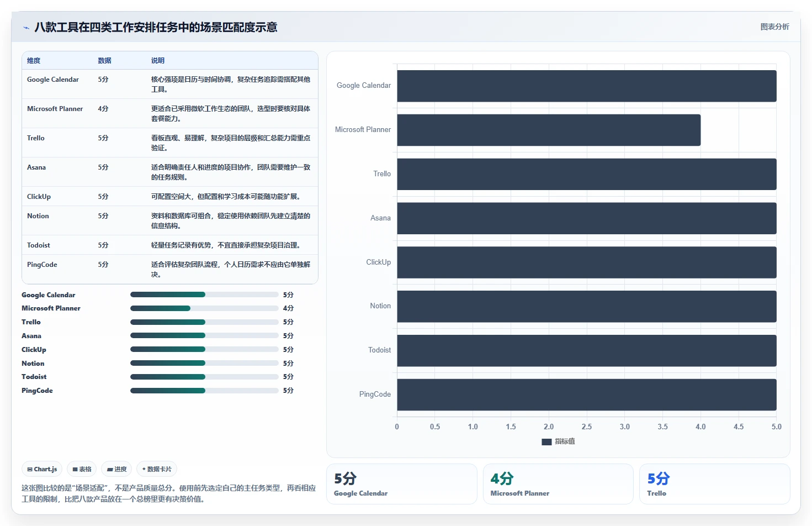Click the Asana progress bar
The image size is (812, 526).
click(x=204, y=335)
